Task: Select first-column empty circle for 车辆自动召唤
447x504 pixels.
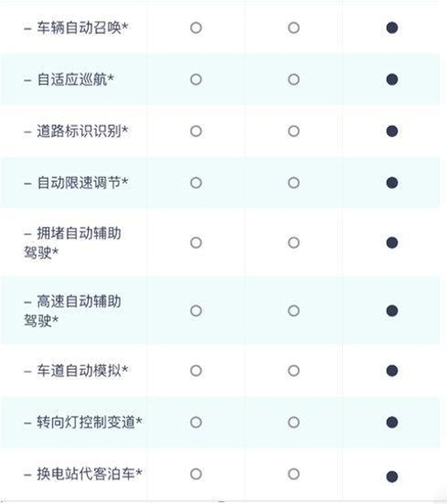Action: [196, 28]
